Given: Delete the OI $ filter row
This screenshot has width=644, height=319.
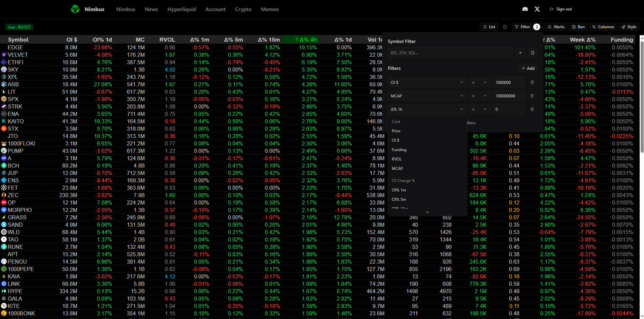Looking at the screenshot, I should 532,82.
